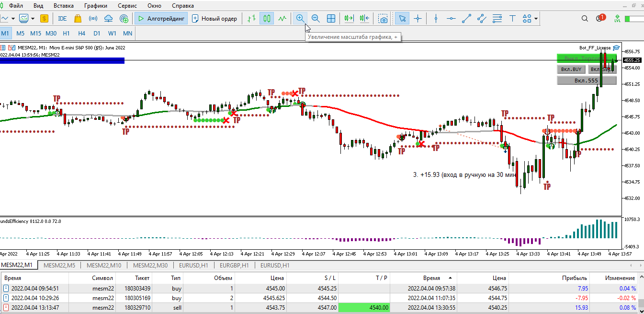The image size is (644, 314).
Task: Open the account notifications icon
Action: (x=600, y=18)
